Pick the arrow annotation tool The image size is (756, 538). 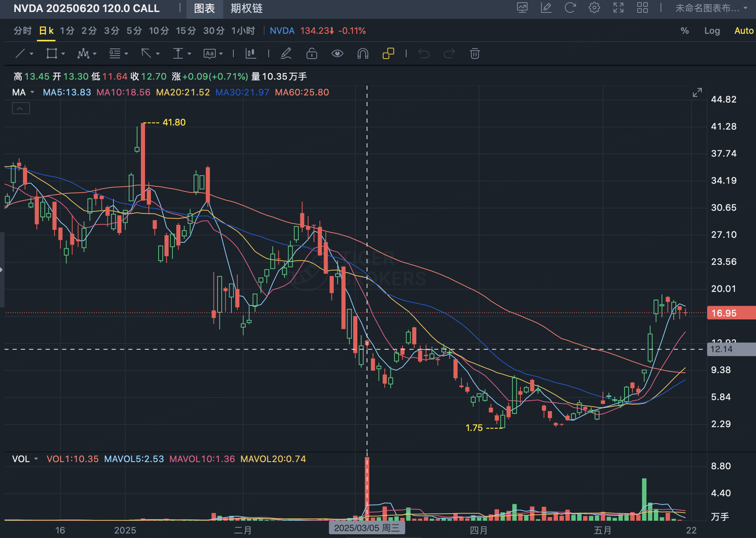(x=146, y=54)
